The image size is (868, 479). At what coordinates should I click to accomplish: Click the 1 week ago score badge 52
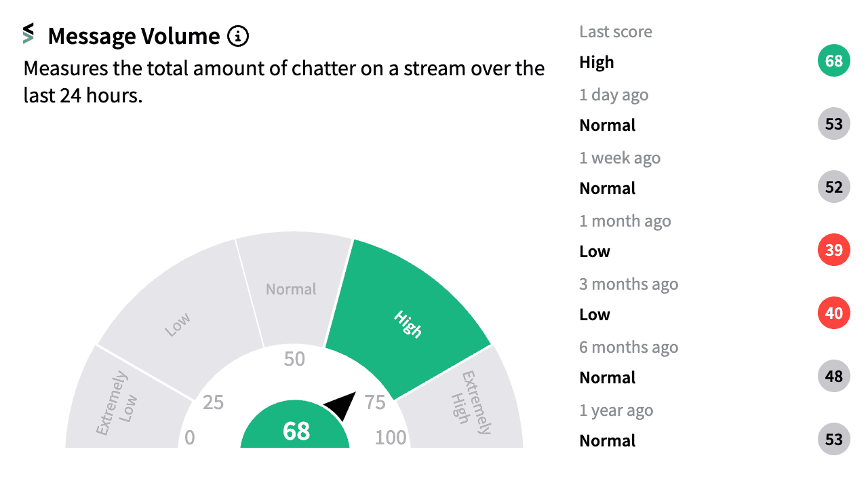[x=833, y=188]
